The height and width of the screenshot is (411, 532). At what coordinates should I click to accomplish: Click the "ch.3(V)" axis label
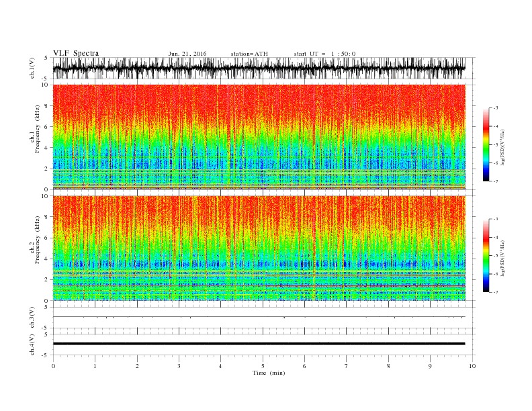32,318
